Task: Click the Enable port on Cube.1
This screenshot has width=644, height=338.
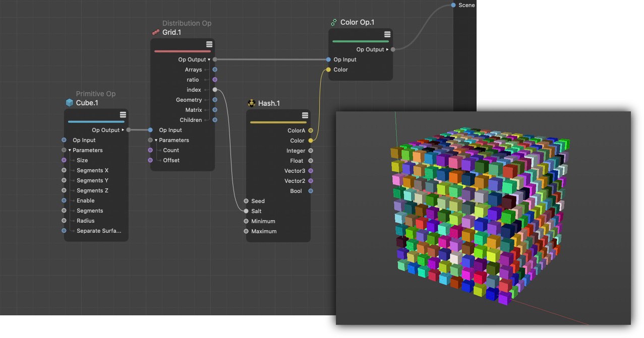Action: (x=64, y=200)
